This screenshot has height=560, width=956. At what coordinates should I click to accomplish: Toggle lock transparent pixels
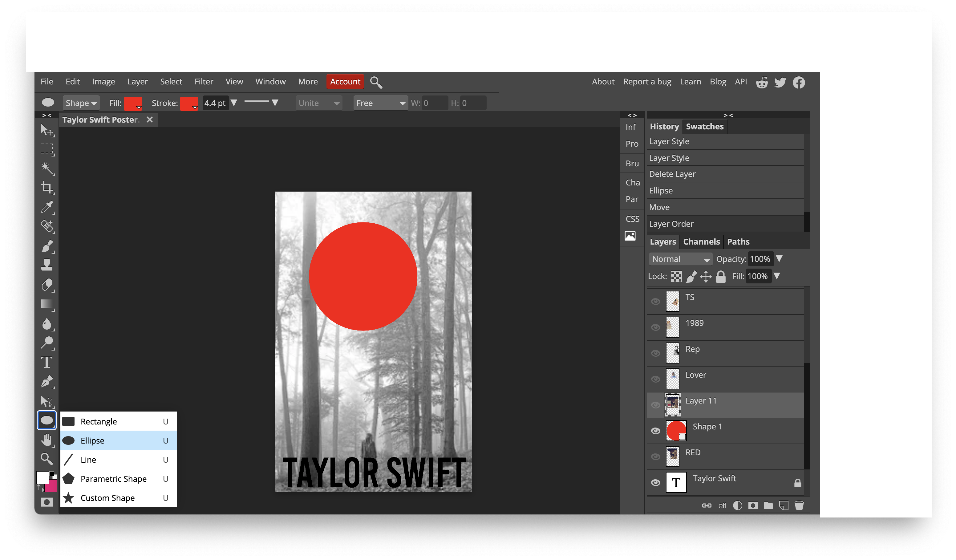tap(676, 277)
